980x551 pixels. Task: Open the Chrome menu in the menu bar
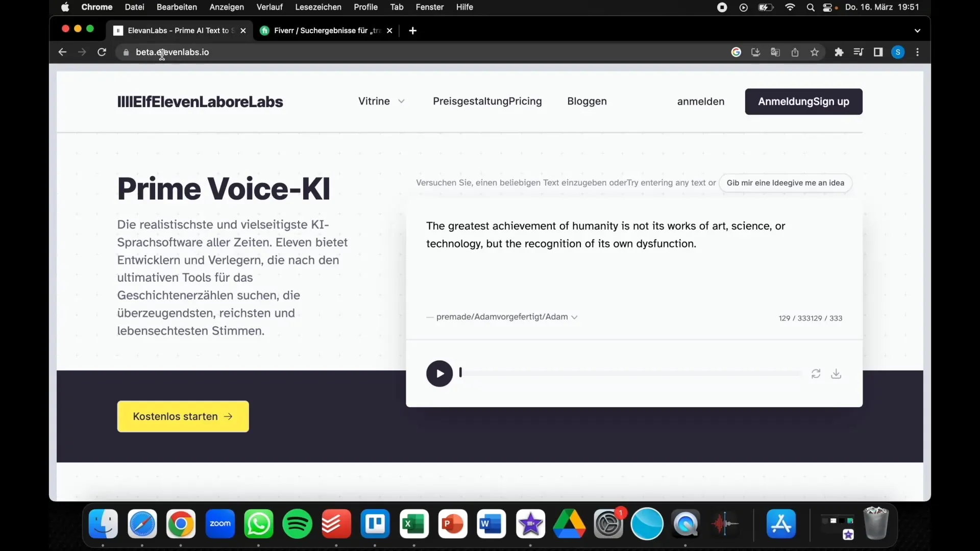click(x=97, y=7)
